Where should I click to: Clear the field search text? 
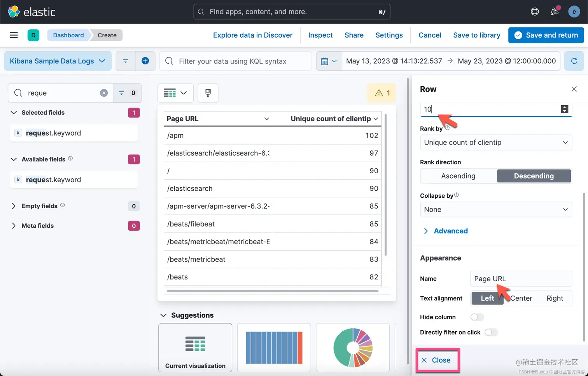(104, 93)
